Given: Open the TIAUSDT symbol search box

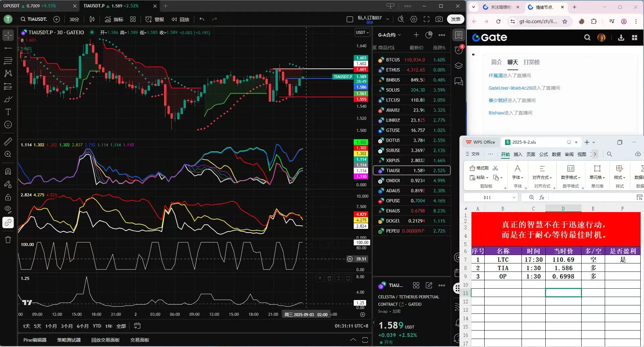Looking at the screenshot, I should point(34,19).
